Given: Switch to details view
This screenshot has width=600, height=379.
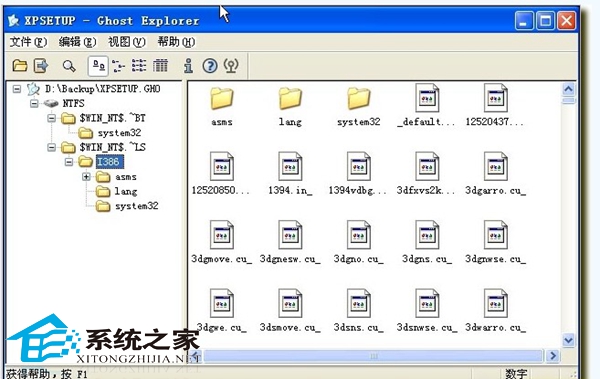Looking at the screenshot, I should click(x=160, y=66).
